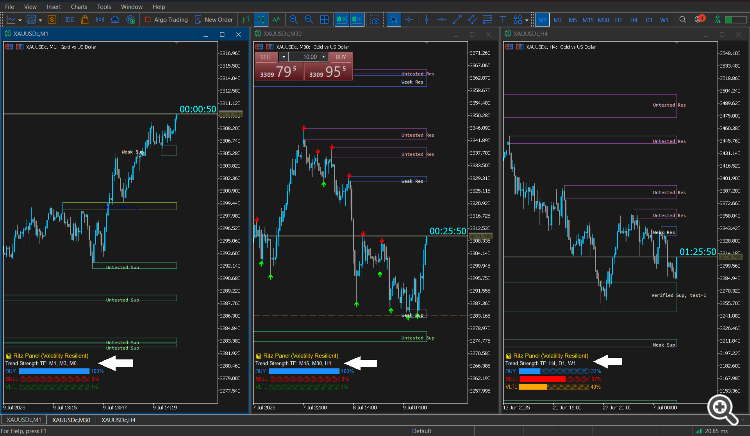The height and width of the screenshot is (436, 750).
Task: Zoom out on the chart
Action: pos(309,20)
